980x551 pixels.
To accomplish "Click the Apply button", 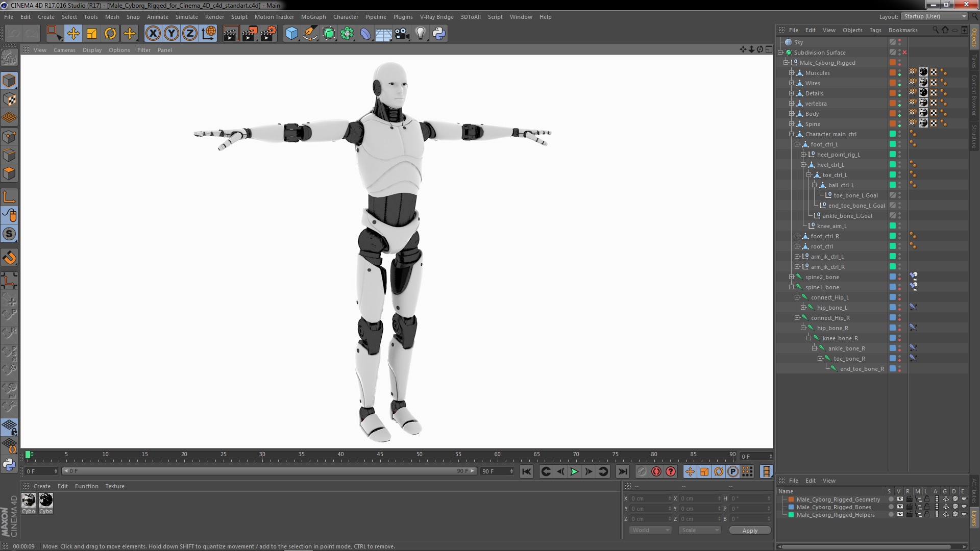I will 750,531.
